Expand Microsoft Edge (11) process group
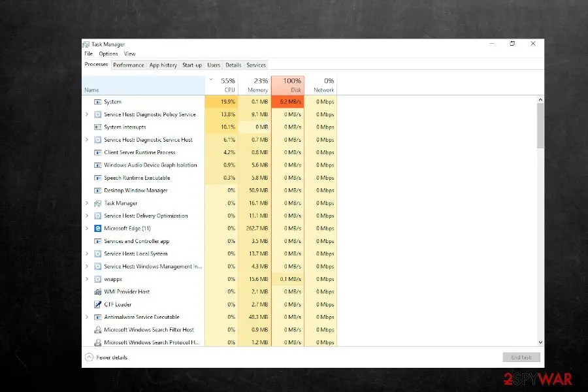This screenshot has width=588, height=392. point(87,229)
